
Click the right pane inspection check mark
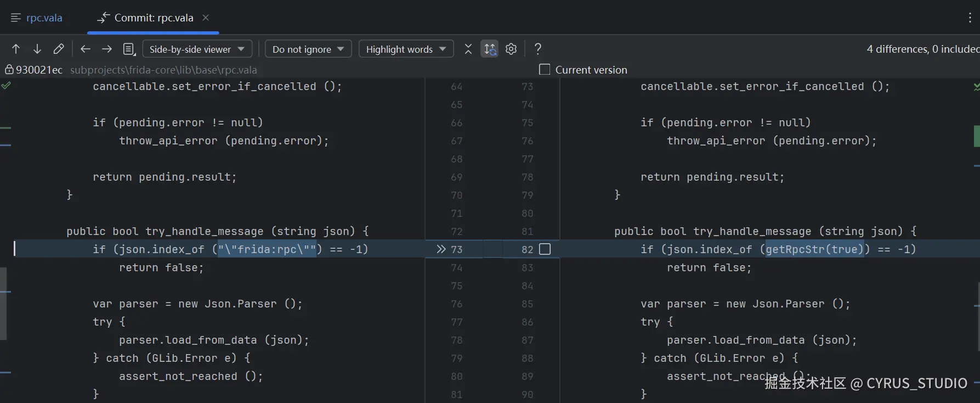pos(976,87)
